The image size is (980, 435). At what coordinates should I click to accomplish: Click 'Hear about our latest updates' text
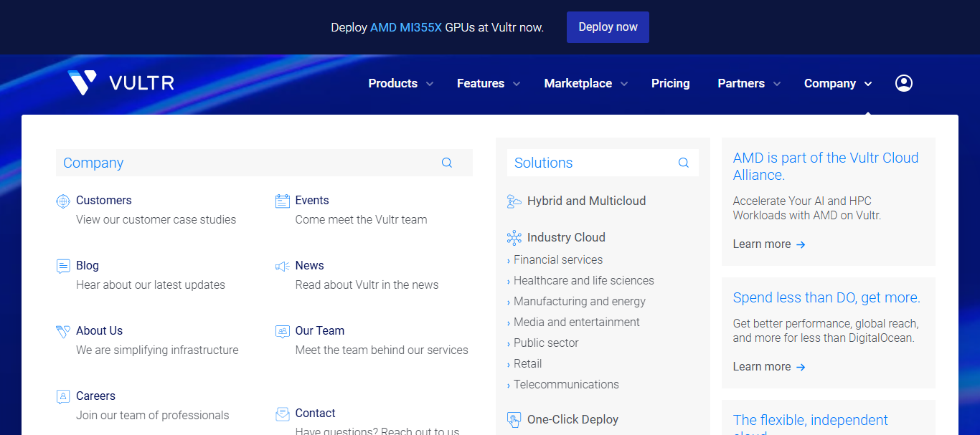[x=151, y=285]
